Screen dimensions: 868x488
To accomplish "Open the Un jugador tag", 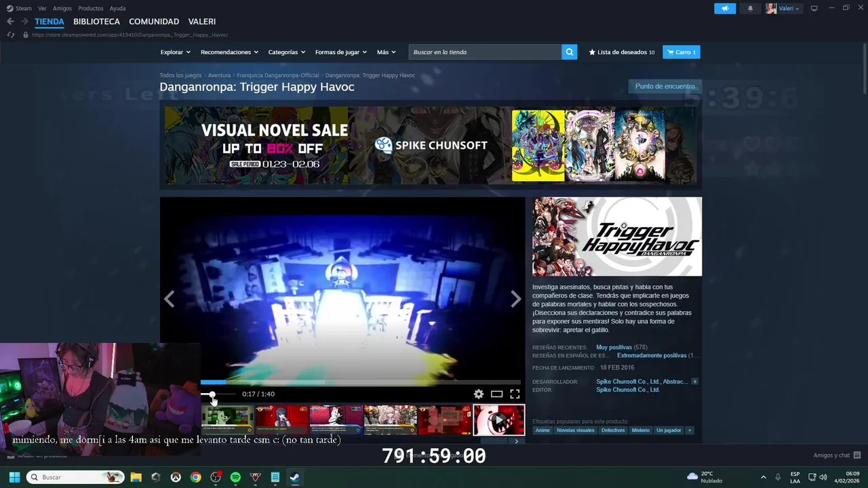I will point(669,430).
